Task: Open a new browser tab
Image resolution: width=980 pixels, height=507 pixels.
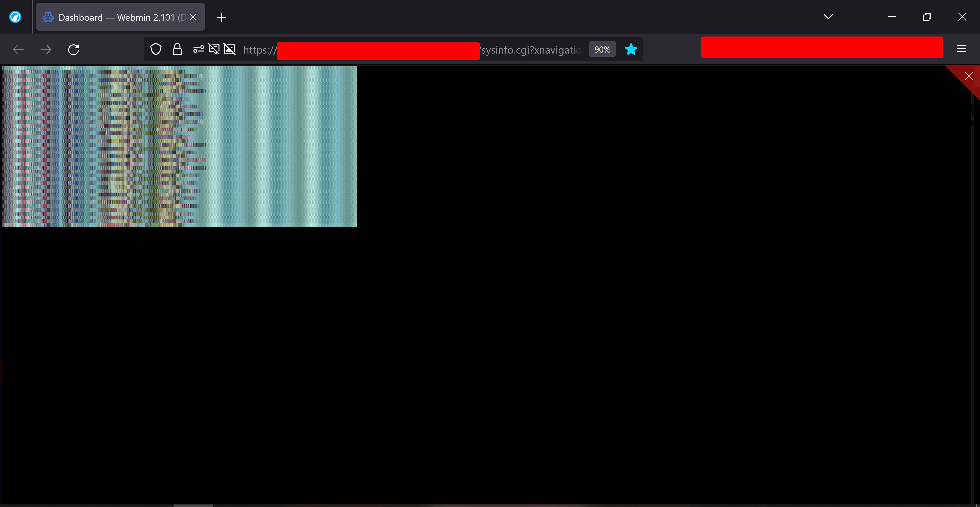Action: click(222, 17)
